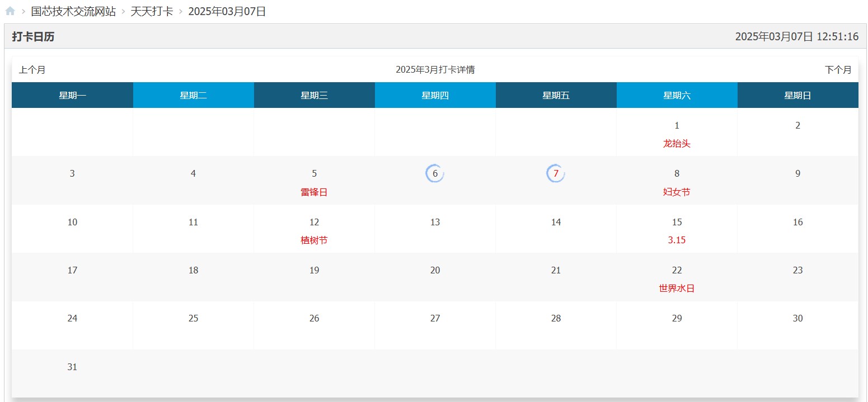Go to 上个月 previous month
Screen dimensions: 868x402
(x=32, y=70)
